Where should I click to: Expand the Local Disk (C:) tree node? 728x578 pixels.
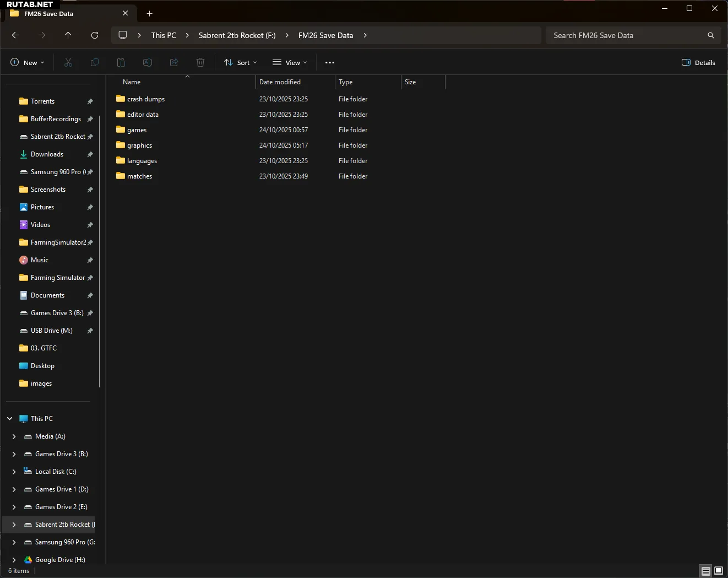tap(14, 472)
